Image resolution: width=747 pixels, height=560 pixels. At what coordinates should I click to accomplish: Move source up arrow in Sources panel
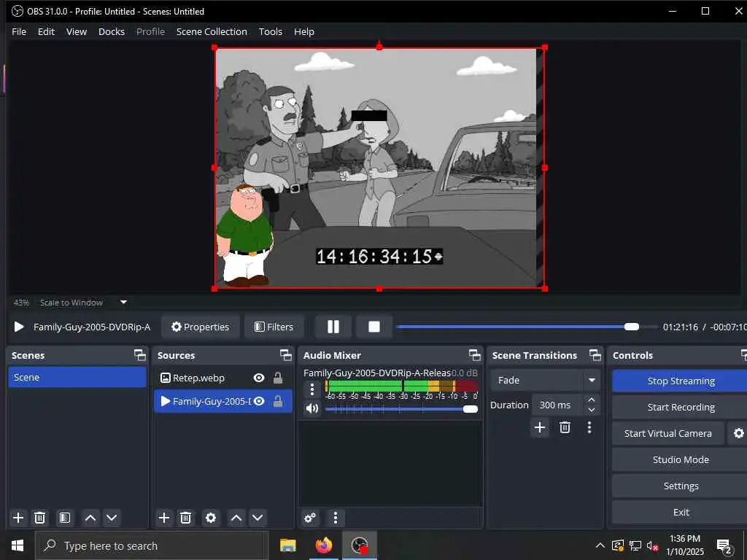(x=236, y=518)
